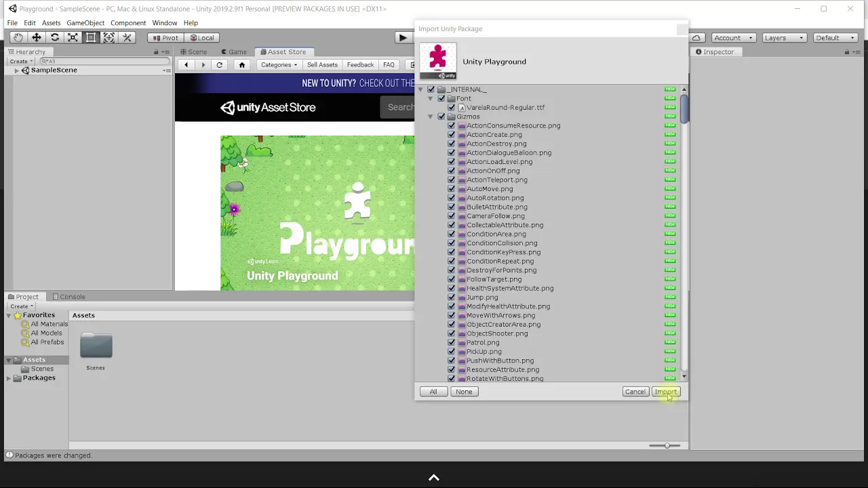Toggle Hierarchy panel lock icon

pos(156,52)
